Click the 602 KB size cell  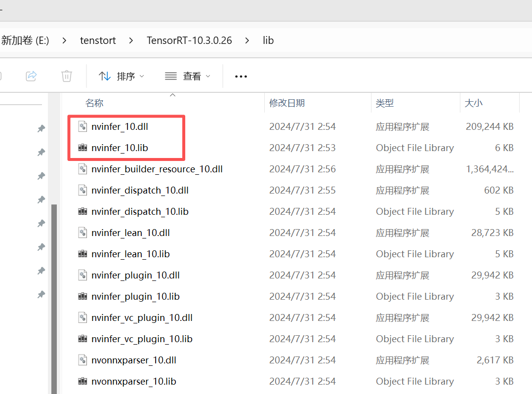pyautogui.click(x=499, y=190)
